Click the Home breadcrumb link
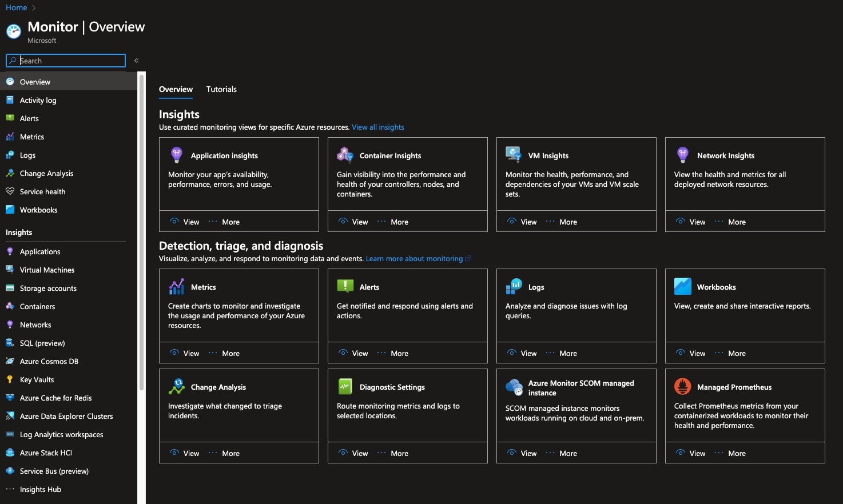 (17, 7)
